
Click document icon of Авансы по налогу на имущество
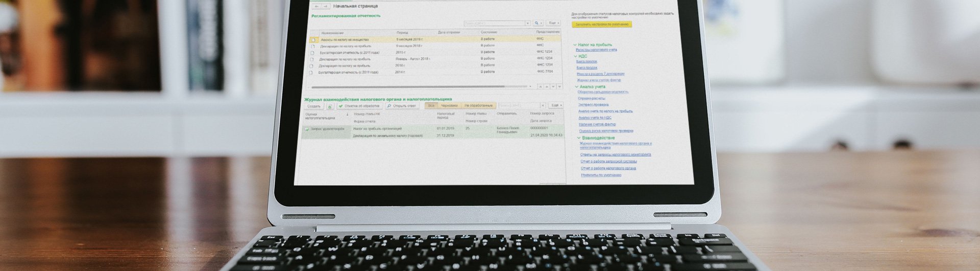point(313,40)
